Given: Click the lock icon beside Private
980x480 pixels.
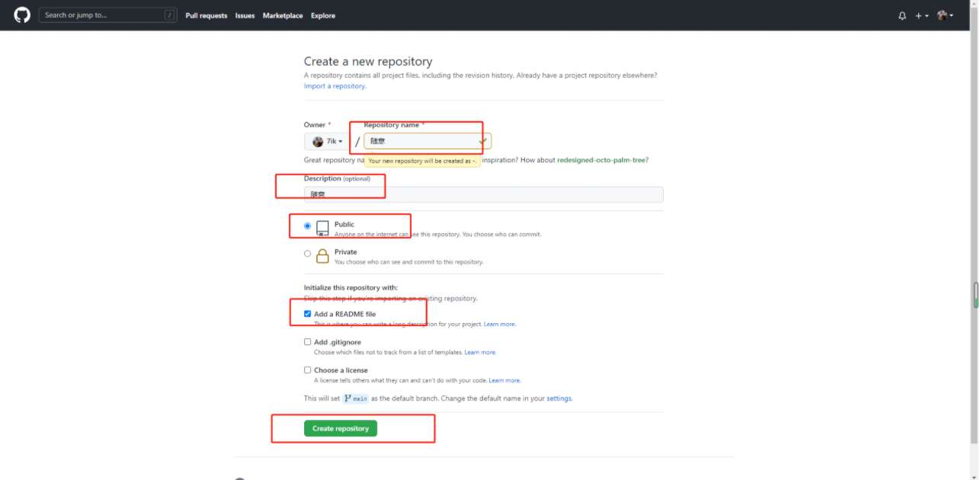Looking at the screenshot, I should click(322, 256).
